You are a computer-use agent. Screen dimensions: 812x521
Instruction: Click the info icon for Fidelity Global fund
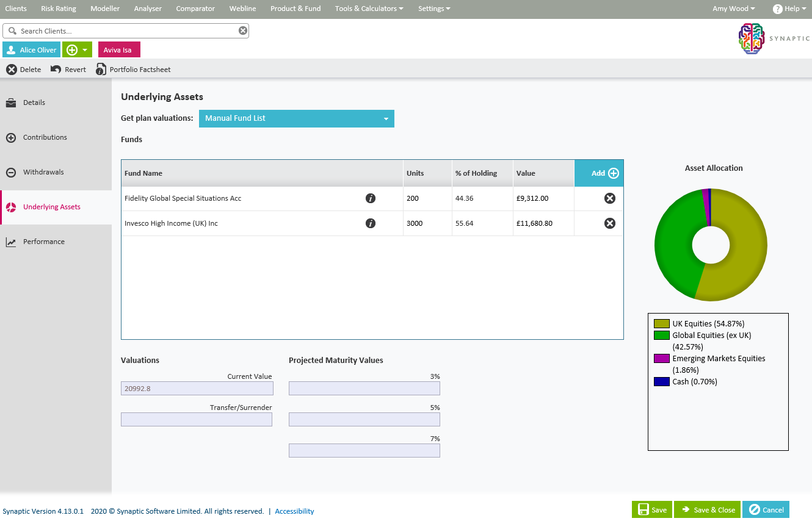(370, 198)
